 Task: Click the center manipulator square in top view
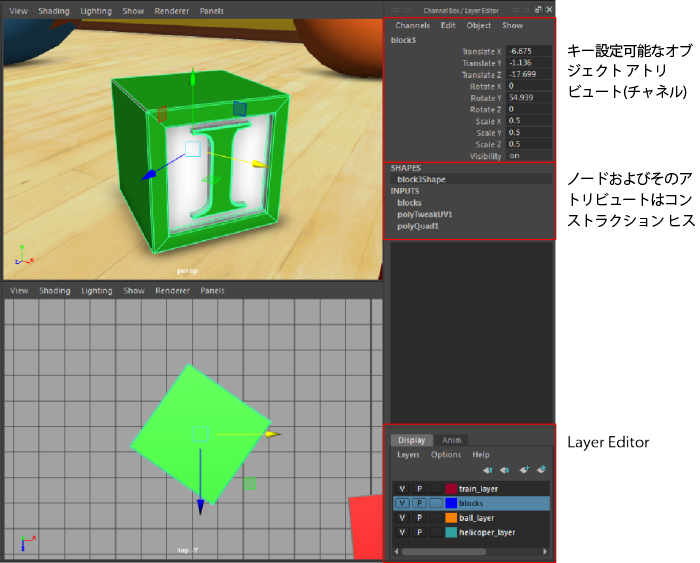pyautogui.click(x=200, y=434)
